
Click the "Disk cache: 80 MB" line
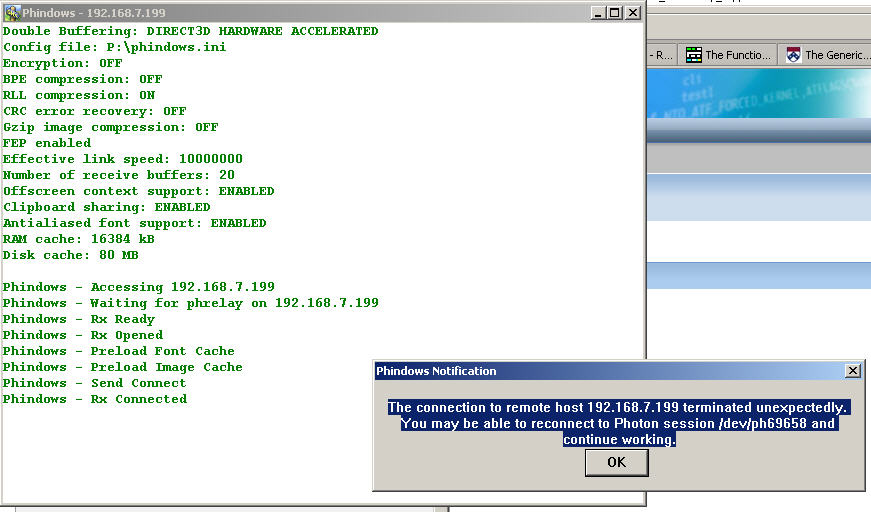[70, 255]
